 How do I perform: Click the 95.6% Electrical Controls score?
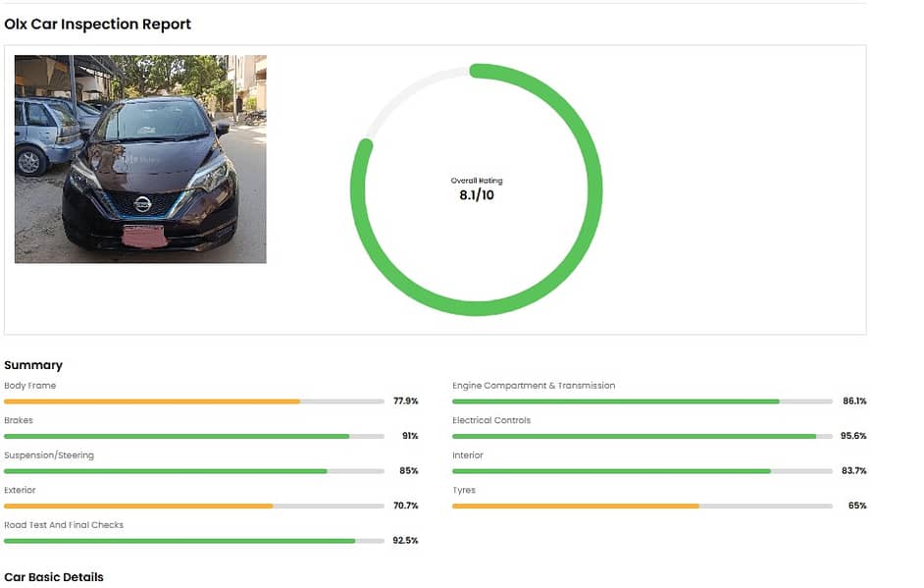point(853,436)
